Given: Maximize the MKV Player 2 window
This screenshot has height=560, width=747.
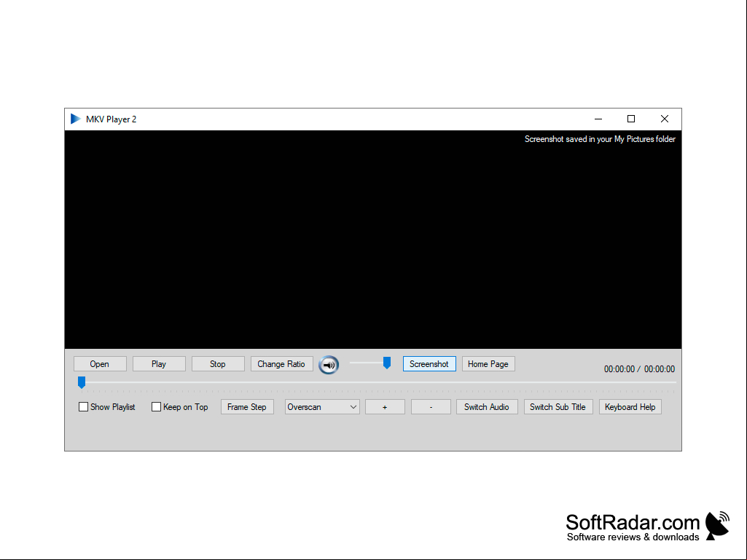Looking at the screenshot, I should (x=631, y=119).
